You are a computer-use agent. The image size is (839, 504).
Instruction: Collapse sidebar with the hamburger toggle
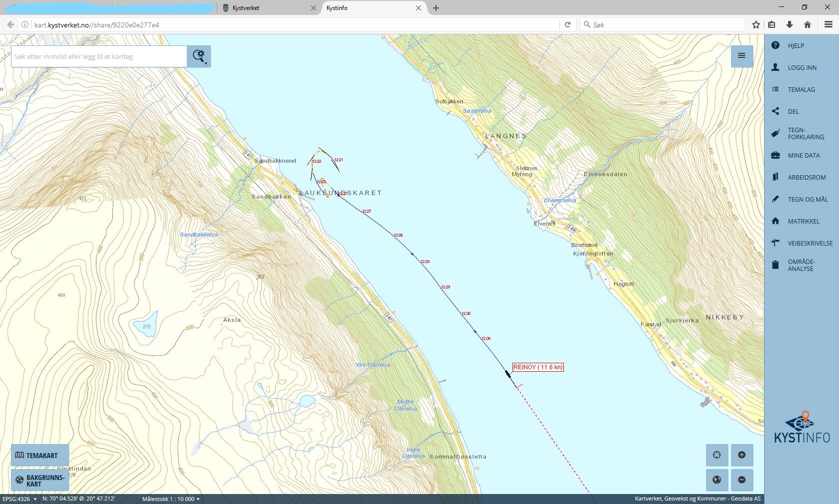(742, 56)
